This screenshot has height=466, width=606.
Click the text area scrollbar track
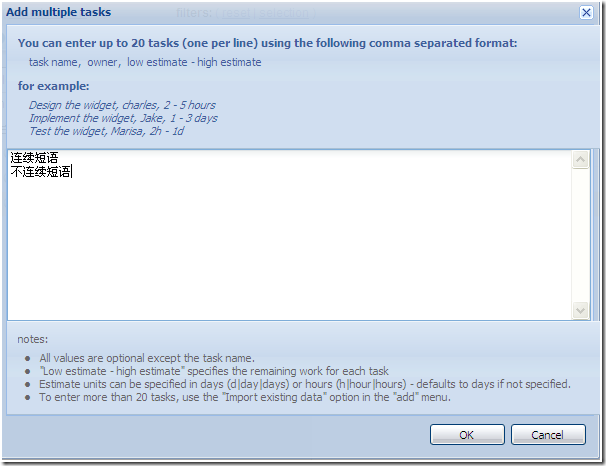[x=580, y=235]
